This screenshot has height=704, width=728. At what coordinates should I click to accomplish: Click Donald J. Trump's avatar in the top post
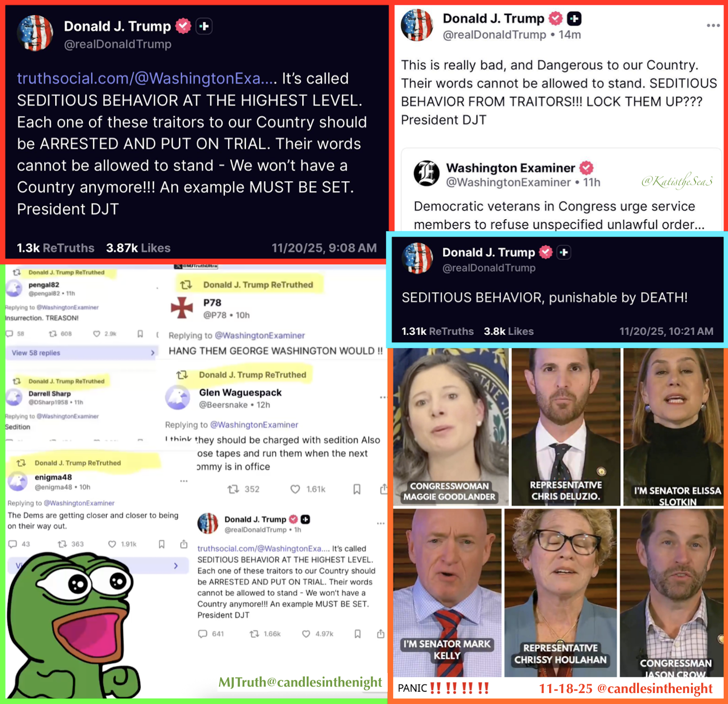pyautogui.click(x=35, y=33)
